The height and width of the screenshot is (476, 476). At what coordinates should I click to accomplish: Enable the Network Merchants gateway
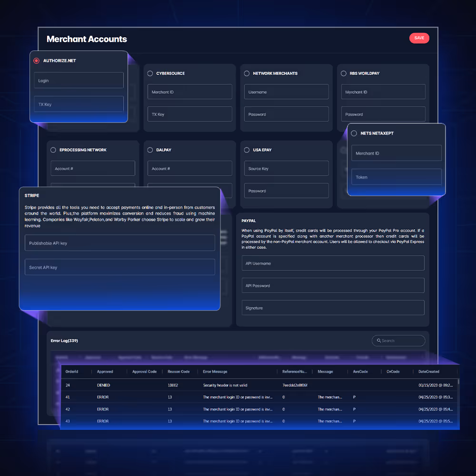(246, 73)
